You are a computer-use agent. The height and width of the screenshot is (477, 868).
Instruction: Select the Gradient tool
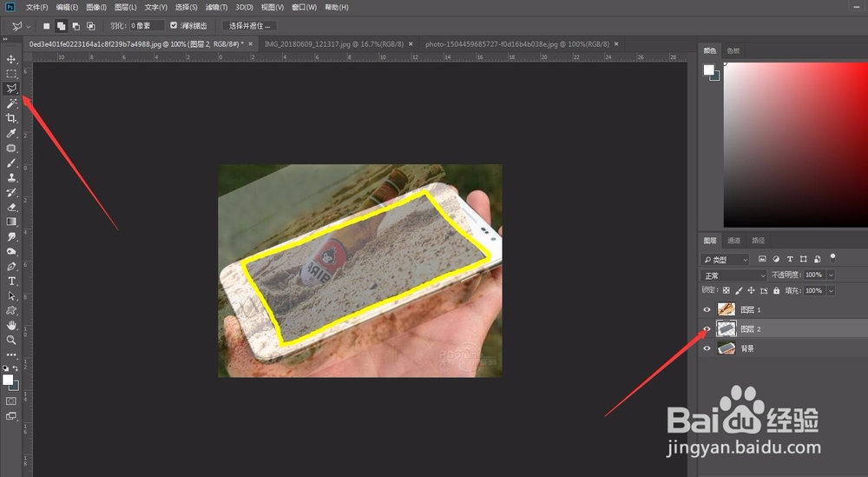pyautogui.click(x=11, y=222)
